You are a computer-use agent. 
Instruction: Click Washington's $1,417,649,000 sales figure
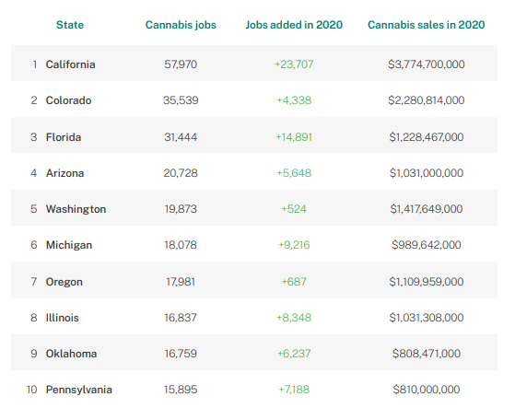(427, 209)
